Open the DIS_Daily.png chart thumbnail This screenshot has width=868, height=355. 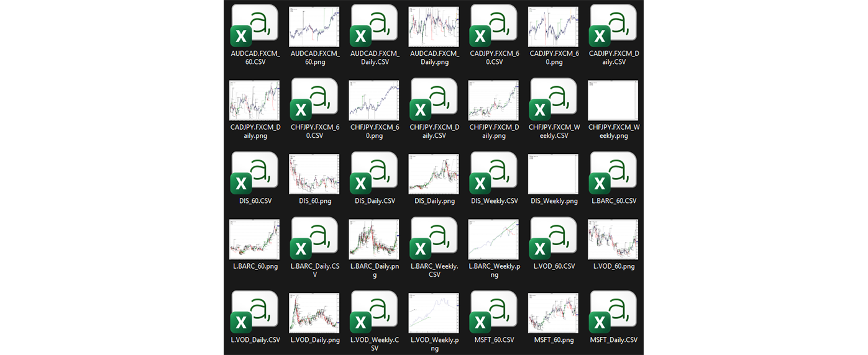pyautogui.click(x=434, y=174)
